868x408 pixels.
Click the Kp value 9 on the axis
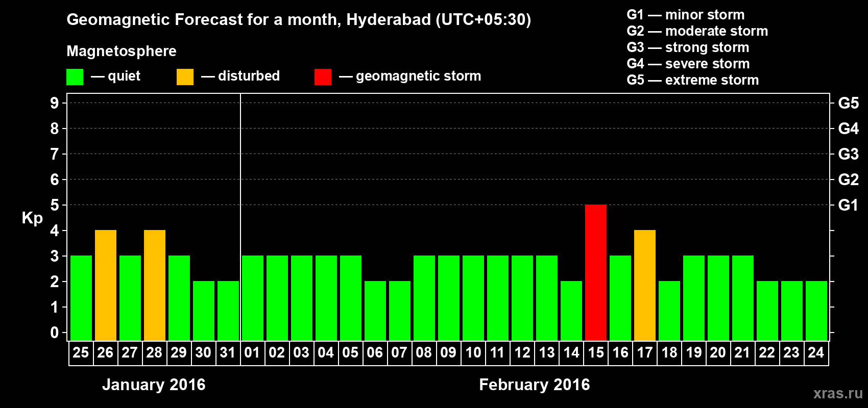[x=55, y=103]
